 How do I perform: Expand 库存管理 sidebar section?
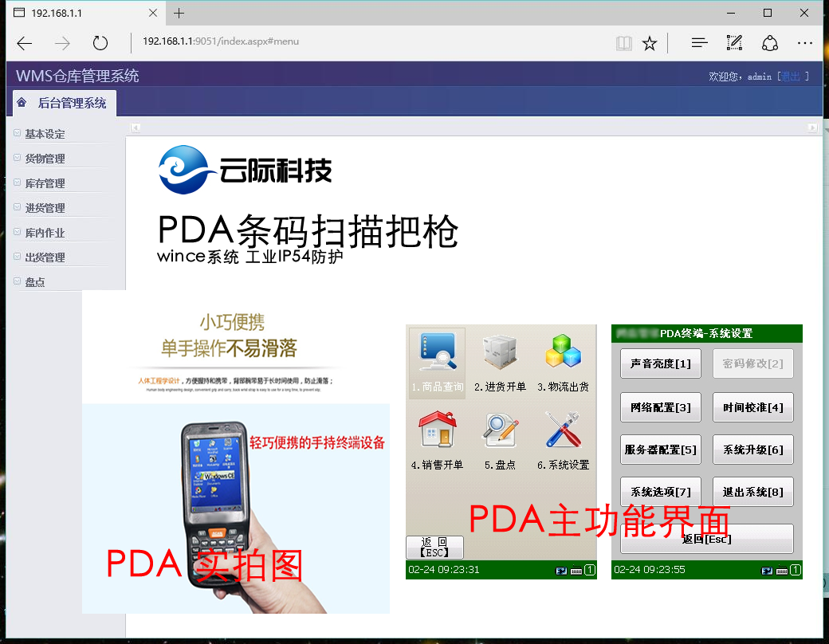pos(45,183)
